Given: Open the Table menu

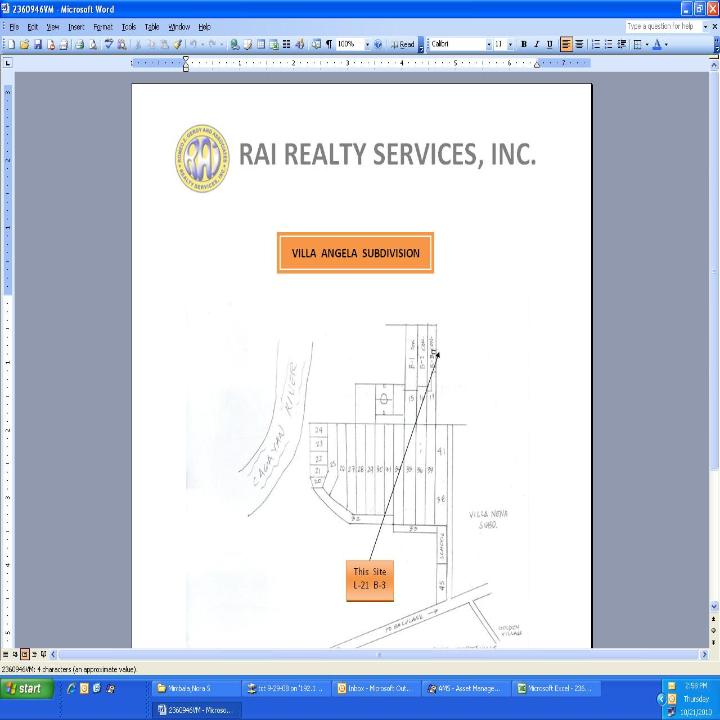Looking at the screenshot, I should [152, 27].
